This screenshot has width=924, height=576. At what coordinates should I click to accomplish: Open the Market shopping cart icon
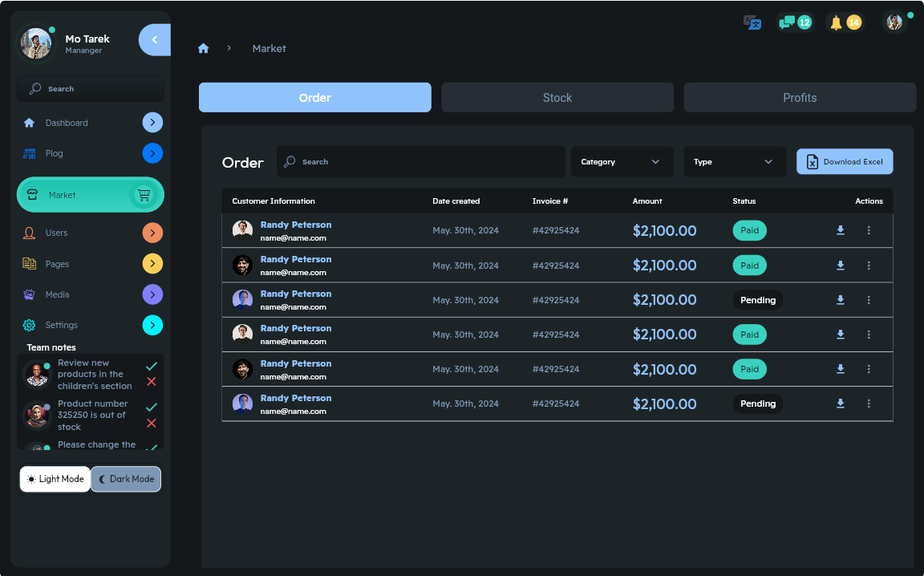tap(144, 194)
